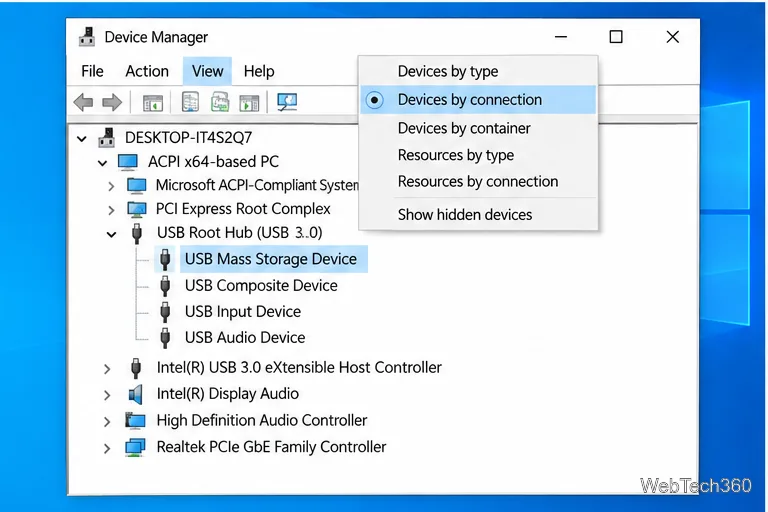Select the USB Input Device label
This screenshot has height=512, width=768.
(x=243, y=312)
